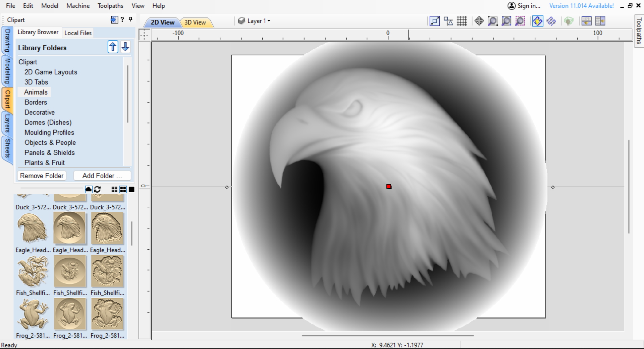Click the Zoom to Selection icon
Image resolution: width=644 pixels, height=349 pixels.
point(520,21)
